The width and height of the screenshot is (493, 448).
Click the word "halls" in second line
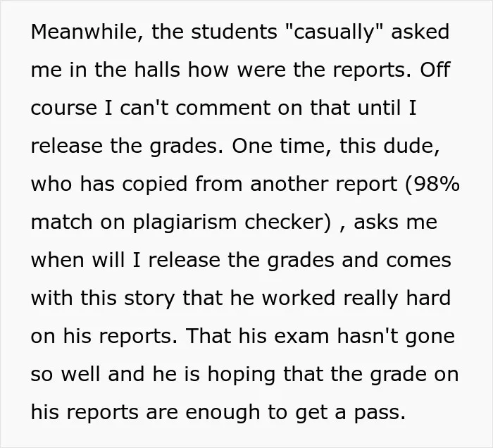[157, 70]
